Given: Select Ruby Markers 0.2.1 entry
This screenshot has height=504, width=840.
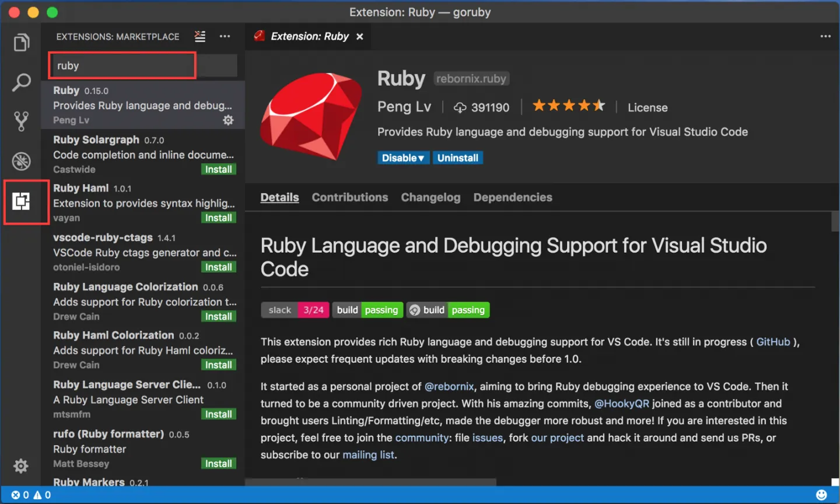Looking at the screenshot, I should [x=143, y=480].
